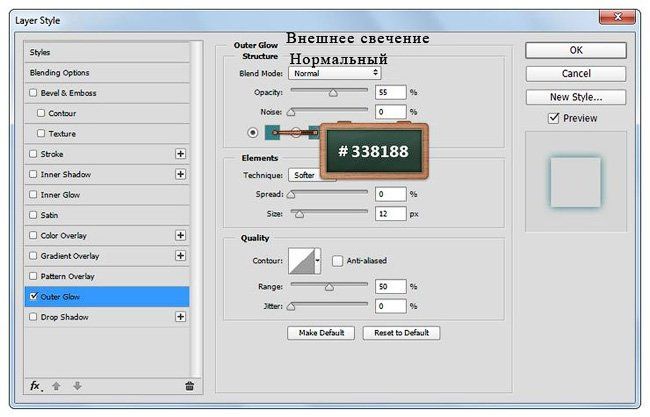Click the styles list vertical scrollbar

coord(196,209)
